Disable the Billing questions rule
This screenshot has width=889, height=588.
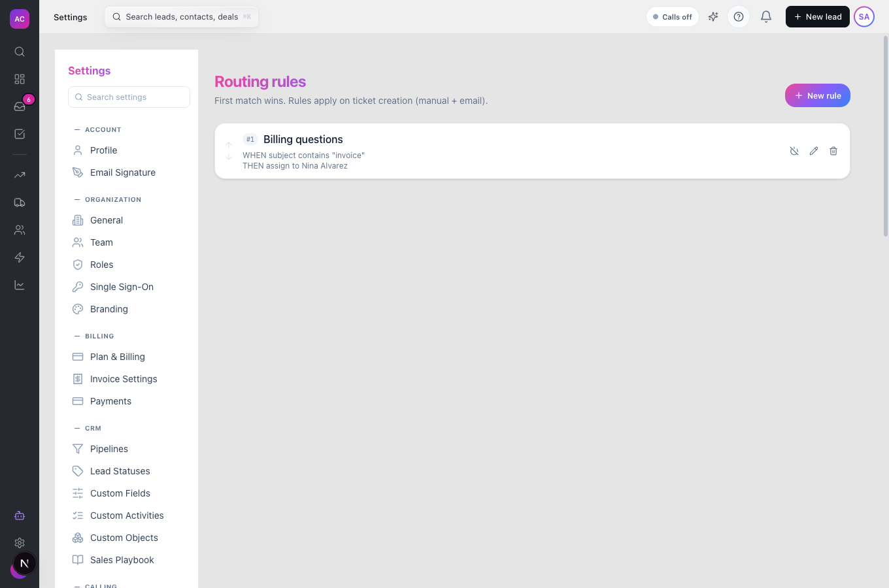pos(794,151)
